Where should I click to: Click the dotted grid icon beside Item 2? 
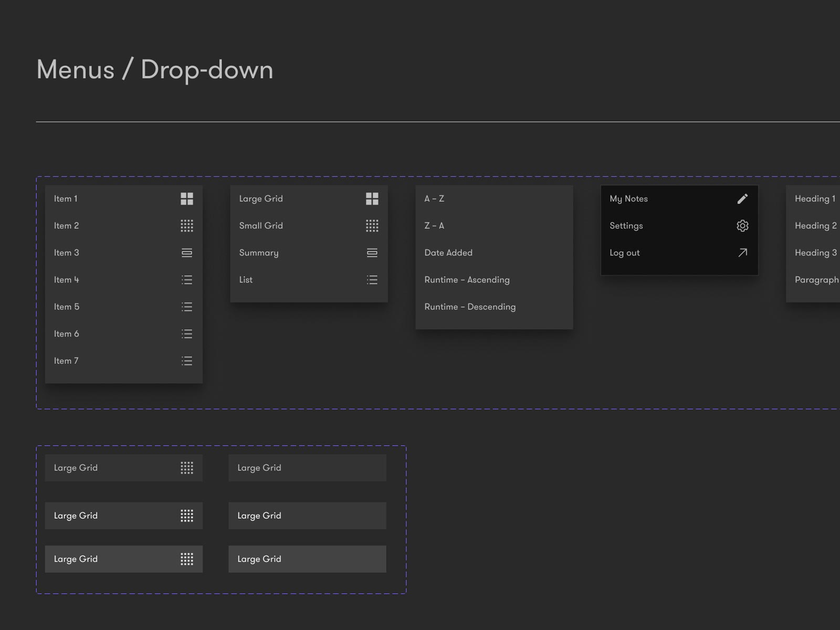(186, 226)
